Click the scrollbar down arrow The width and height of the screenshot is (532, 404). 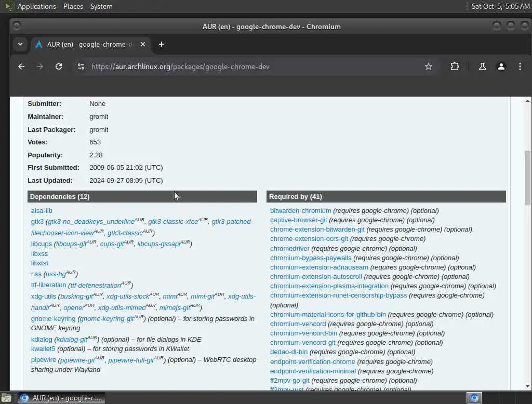pyautogui.click(x=527, y=386)
